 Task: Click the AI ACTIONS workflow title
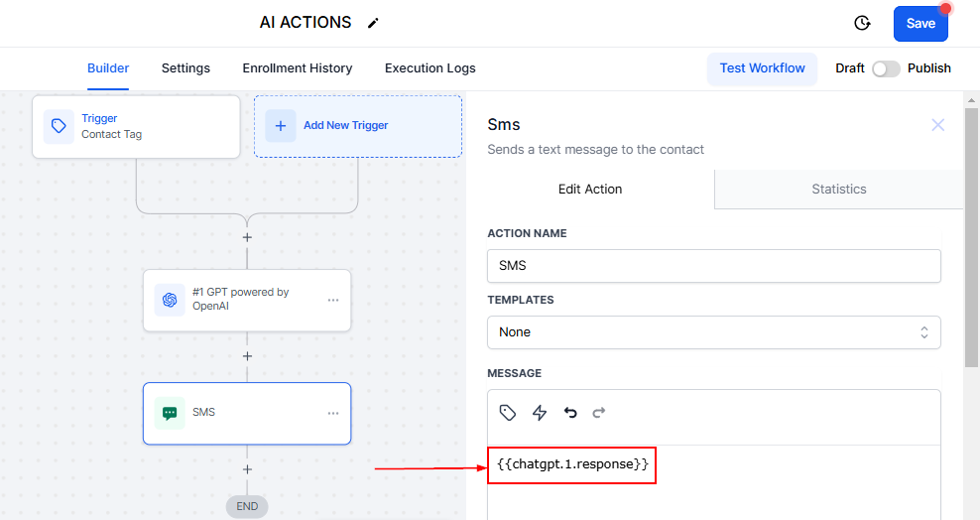306,23
